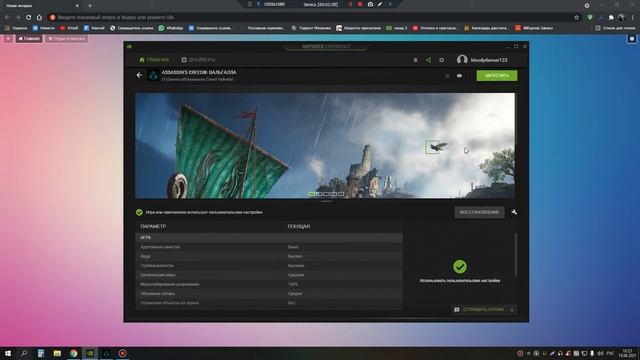Click the ВОССТАНОВЛЕНИЕ button

pos(479,212)
